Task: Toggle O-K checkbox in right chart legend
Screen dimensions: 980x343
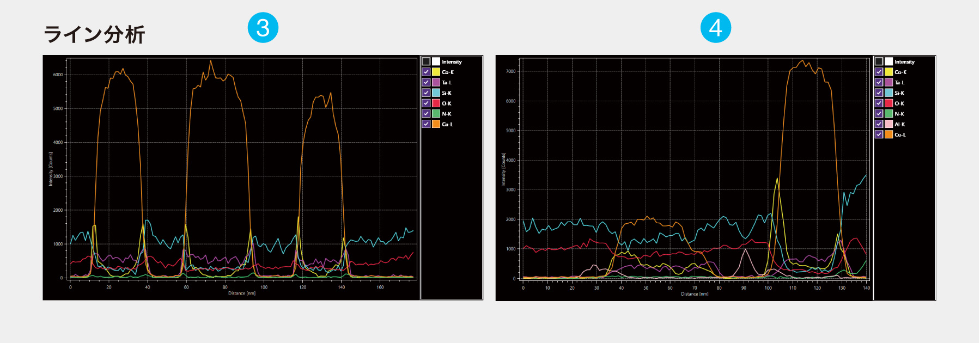Action: pyautogui.click(x=879, y=103)
